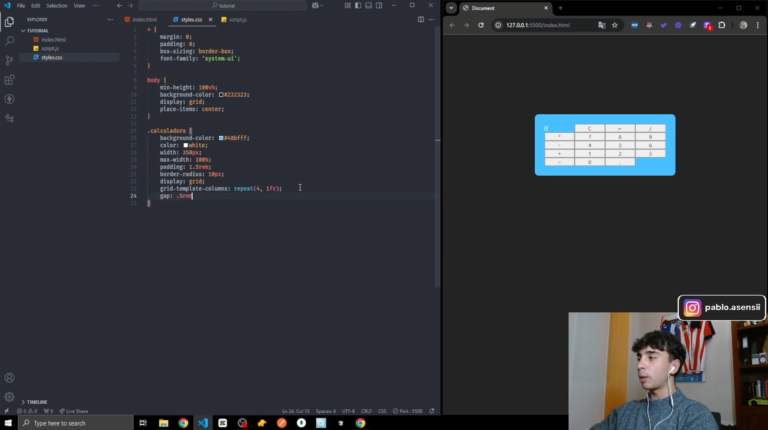Click the #48bfff color swatch
The height and width of the screenshot is (430, 768).
221,137
